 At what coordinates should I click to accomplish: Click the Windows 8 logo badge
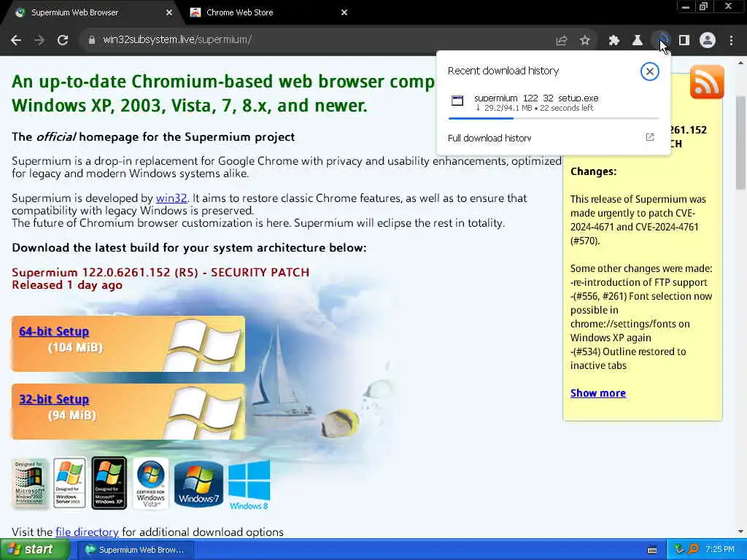pyautogui.click(x=249, y=485)
